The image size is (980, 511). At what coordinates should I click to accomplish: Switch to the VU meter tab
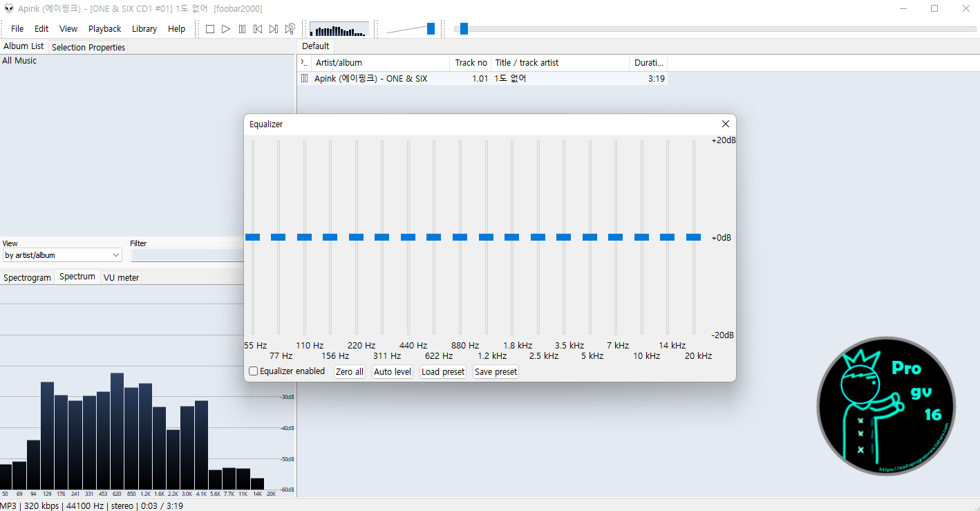coord(122,277)
